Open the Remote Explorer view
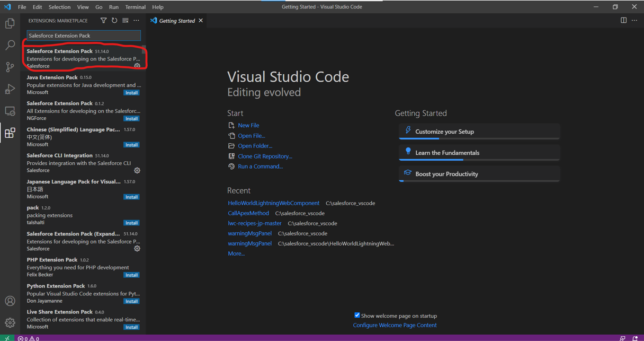Viewport: 644px width, 341px height. (10, 111)
